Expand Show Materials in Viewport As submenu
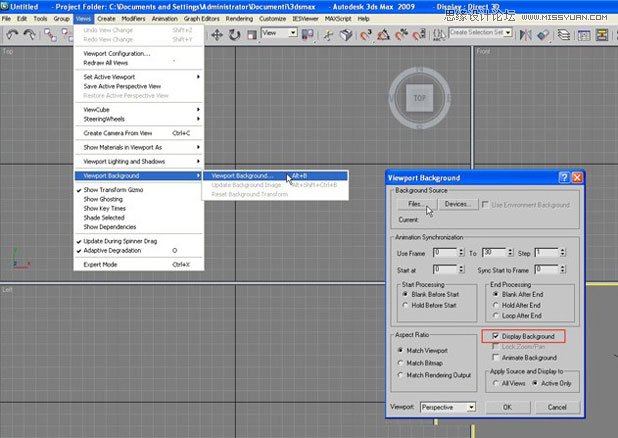Screen dimensions: 618x438 tap(139, 147)
